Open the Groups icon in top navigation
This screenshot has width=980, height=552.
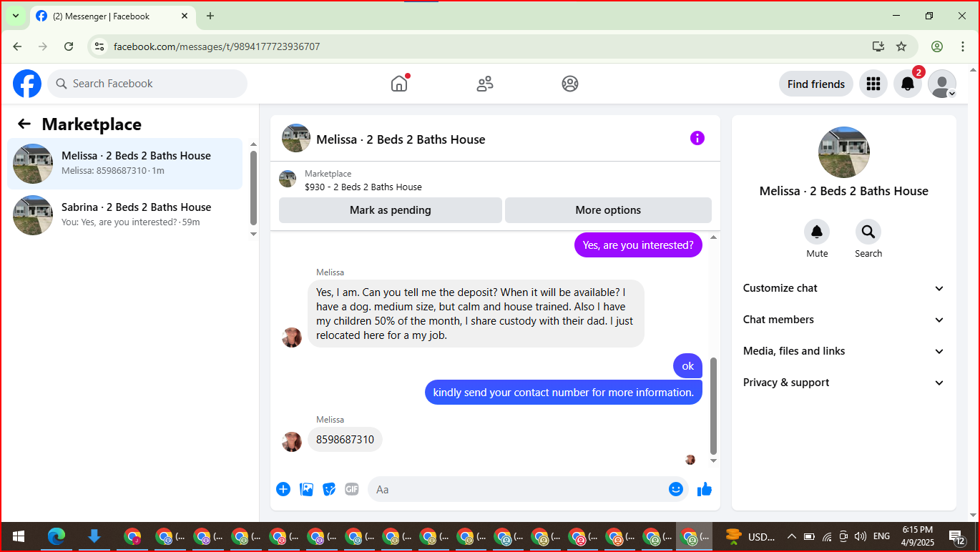[x=570, y=84]
